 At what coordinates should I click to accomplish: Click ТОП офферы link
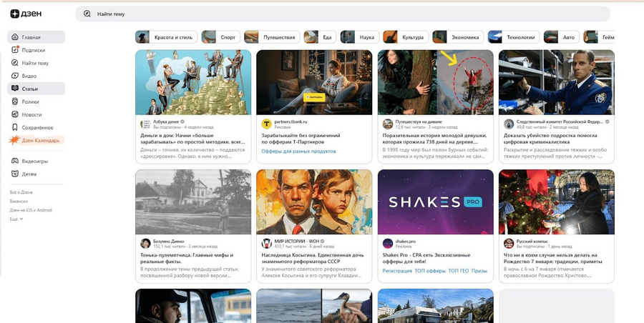430,271
